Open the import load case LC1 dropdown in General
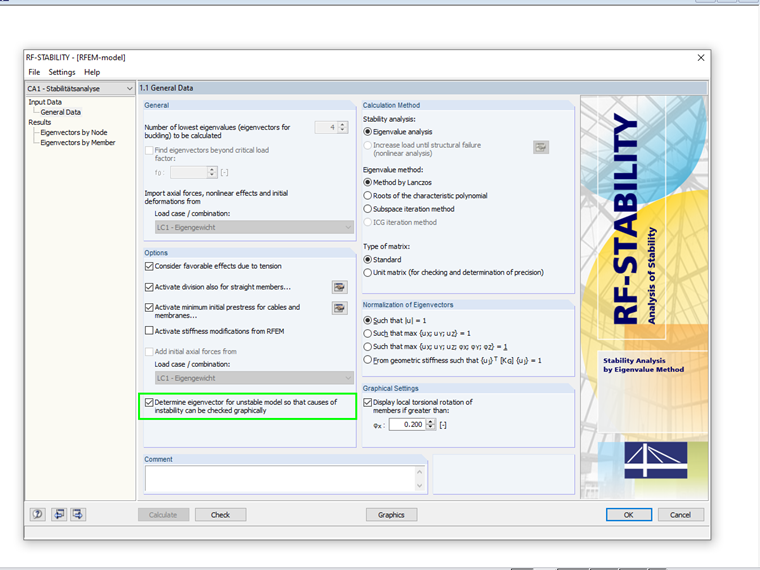Screen dimensions: 760x570 (254, 227)
